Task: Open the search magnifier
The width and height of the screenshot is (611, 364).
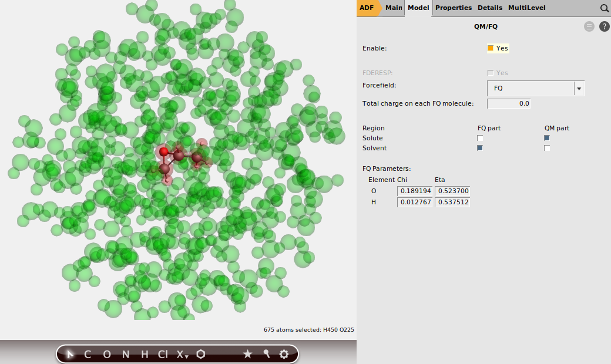Action: [605, 8]
